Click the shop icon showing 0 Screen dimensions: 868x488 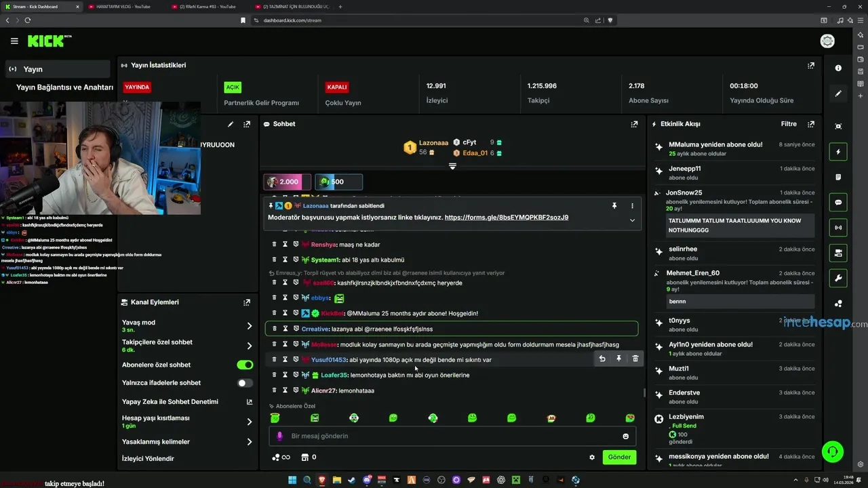coord(309,457)
